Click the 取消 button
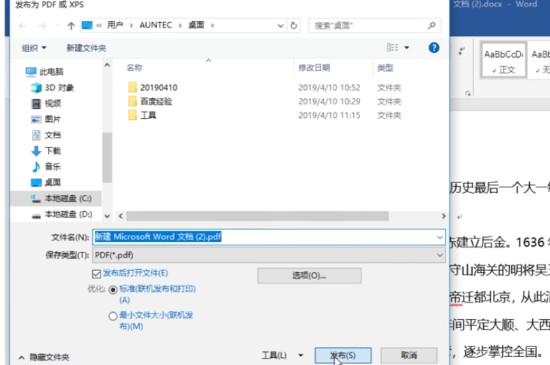 (x=409, y=355)
